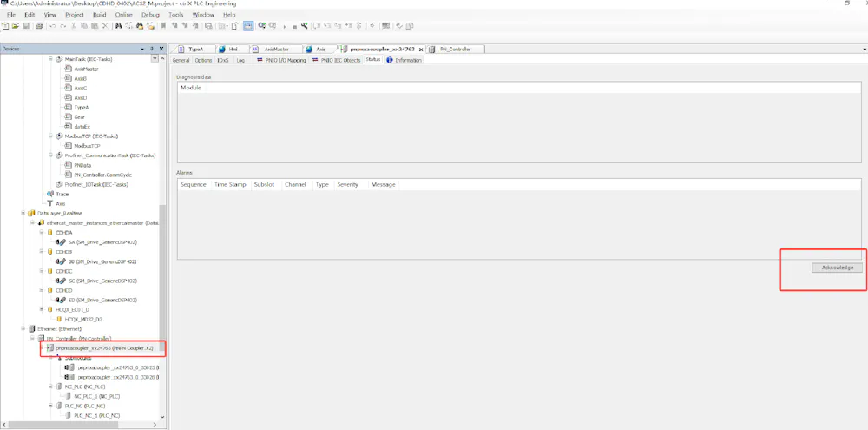The width and height of the screenshot is (868, 430).
Task: Open the IOxS sub-tab
Action: [223, 60]
